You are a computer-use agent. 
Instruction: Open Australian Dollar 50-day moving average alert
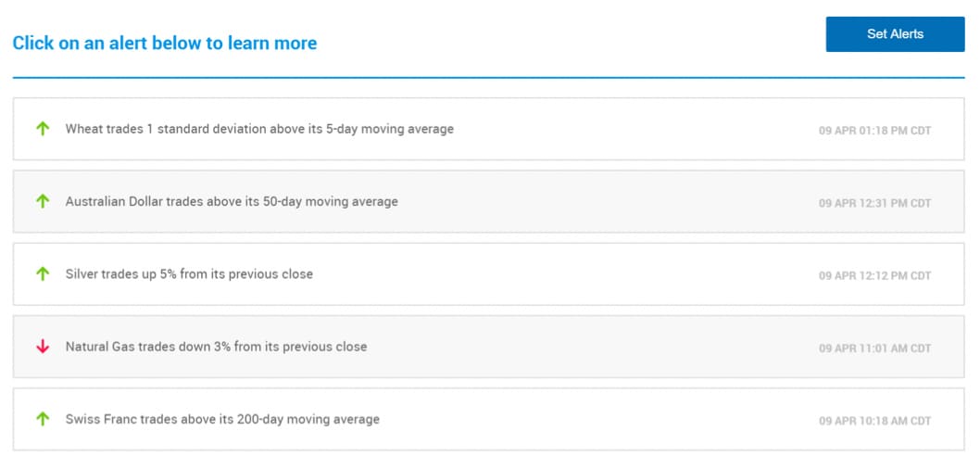(x=232, y=201)
